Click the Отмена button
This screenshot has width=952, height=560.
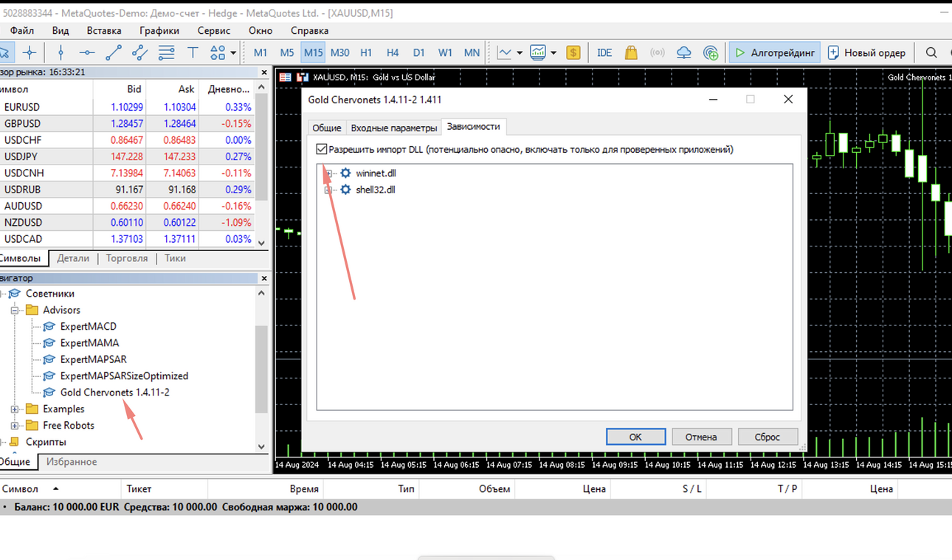click(x=701, y=437)
